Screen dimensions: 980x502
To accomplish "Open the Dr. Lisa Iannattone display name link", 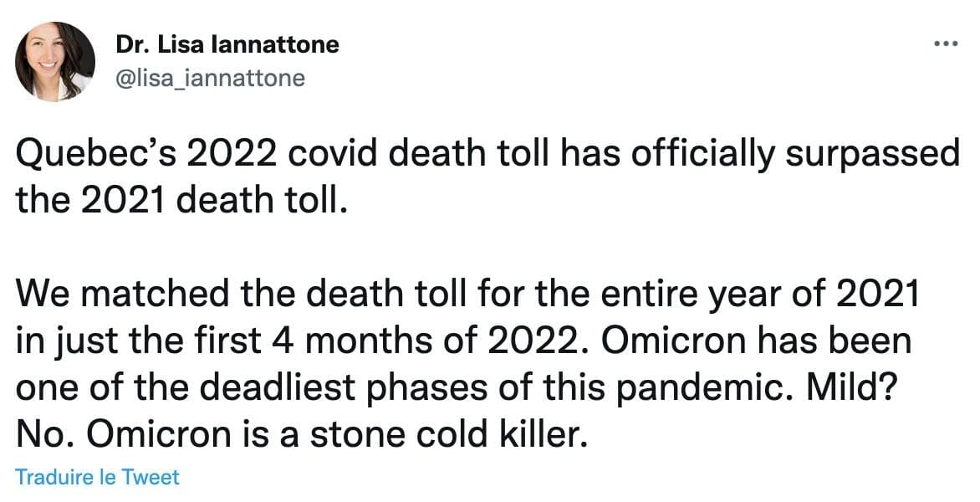I will coord(227,44).
